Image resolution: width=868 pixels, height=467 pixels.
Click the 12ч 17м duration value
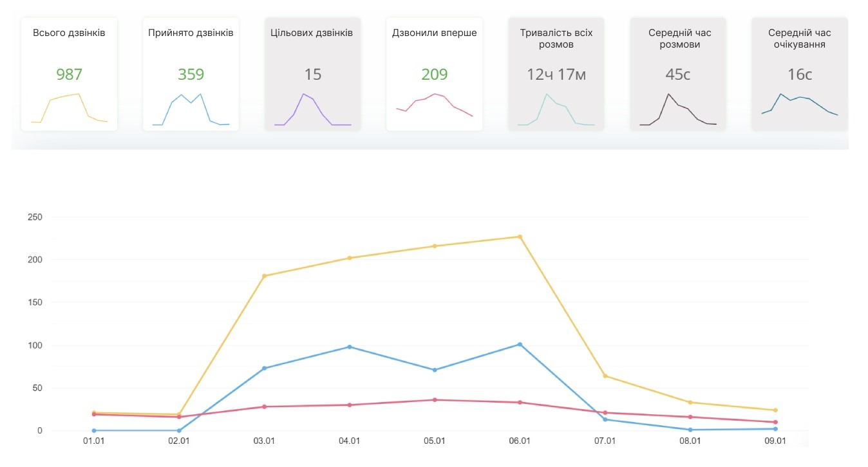click(556, 75)
